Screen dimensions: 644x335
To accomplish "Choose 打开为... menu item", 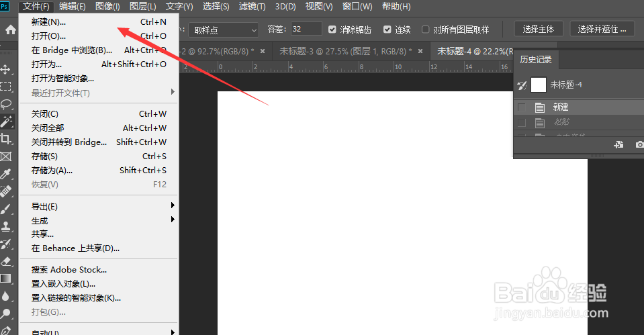I will [99, 64].
